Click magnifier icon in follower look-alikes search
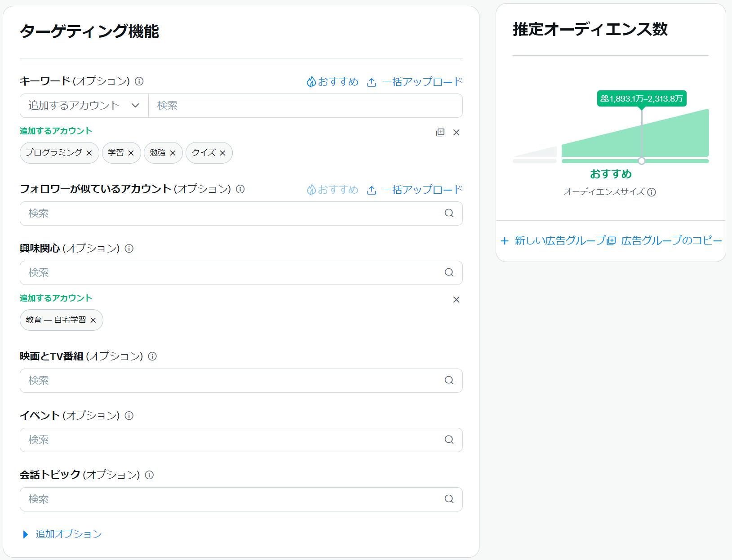This screenshot has width=732, height=560. (449, 213)
